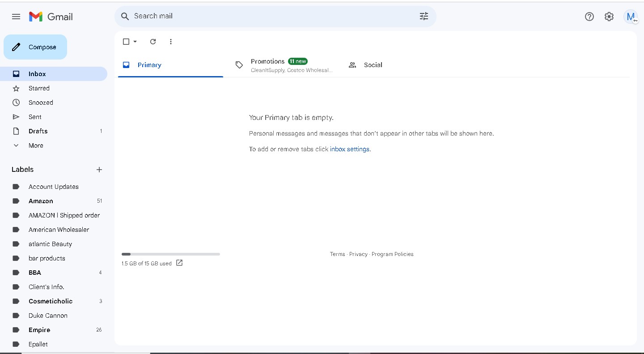The width and height of the screenshot is (644, 354).
Task: Open the Google account avatar
Action: tap(631, 17)
